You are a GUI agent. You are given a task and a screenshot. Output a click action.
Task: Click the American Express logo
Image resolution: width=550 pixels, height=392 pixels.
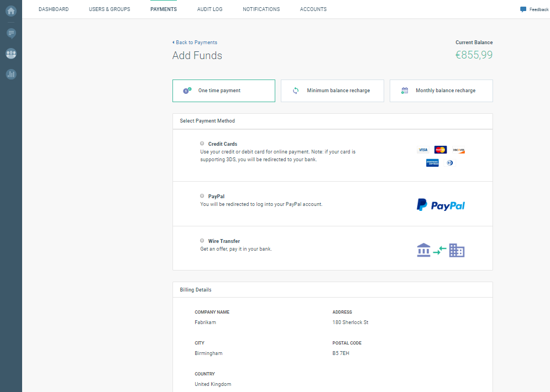432,163
